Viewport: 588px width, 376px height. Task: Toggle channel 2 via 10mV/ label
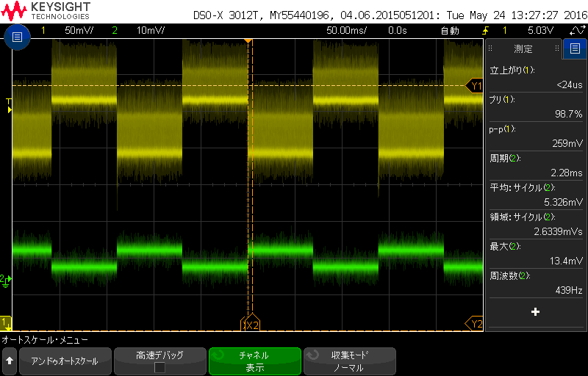click(150, 31)
